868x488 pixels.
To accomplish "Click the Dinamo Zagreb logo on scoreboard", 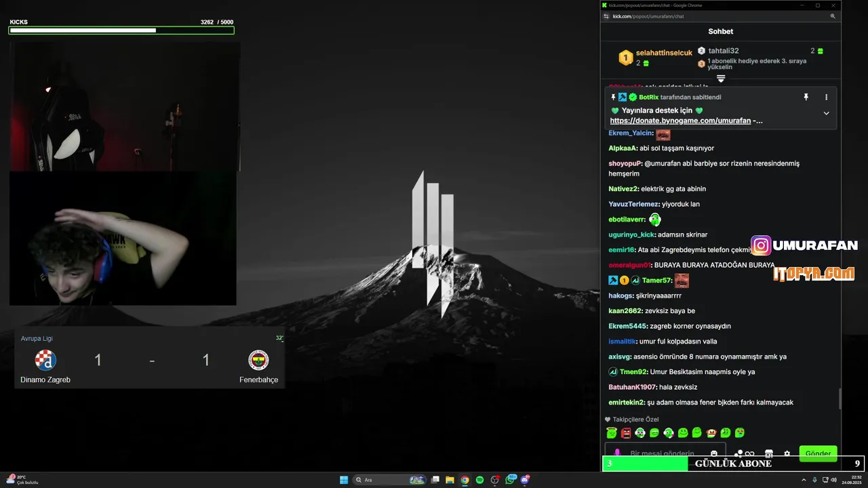I will pyautogui.click(x=45, y=360).
